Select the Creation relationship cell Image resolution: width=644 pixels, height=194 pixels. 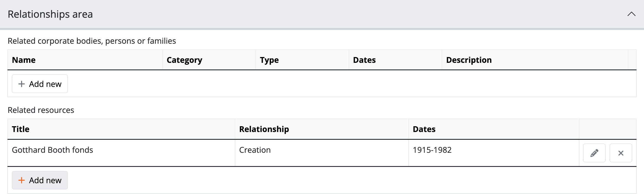coord(255,150)
